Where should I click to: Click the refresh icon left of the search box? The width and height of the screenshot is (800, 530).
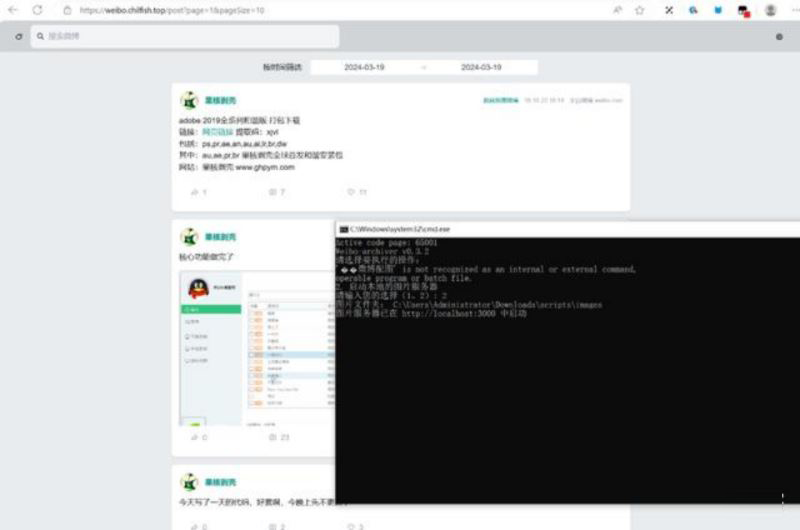[x=18, y=37]
